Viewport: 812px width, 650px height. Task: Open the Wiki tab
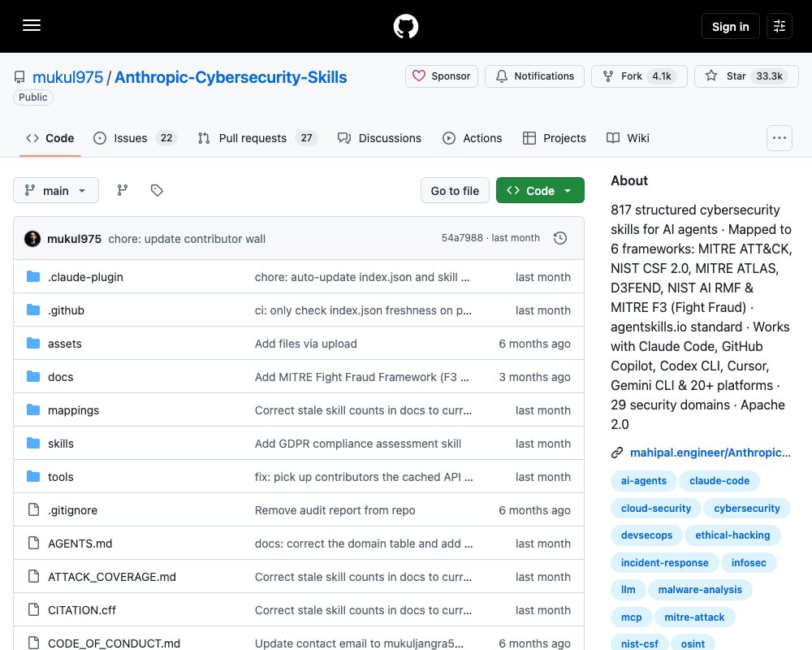click(628, 138)
